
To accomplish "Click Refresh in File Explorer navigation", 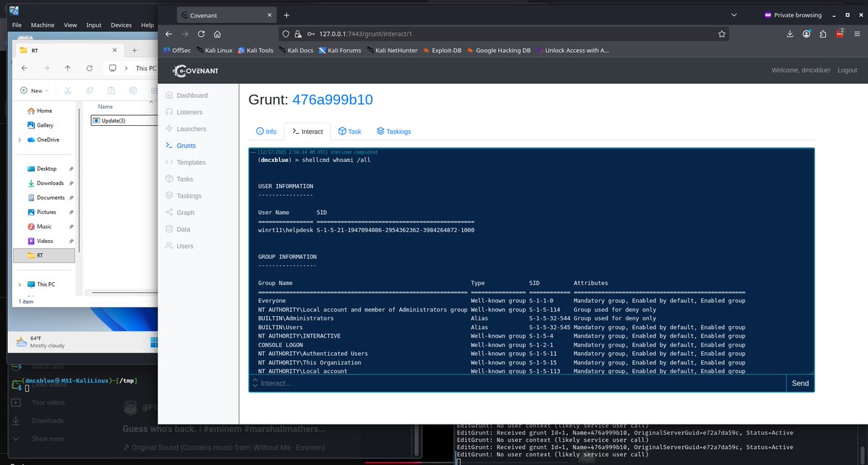I will [90, 68].
